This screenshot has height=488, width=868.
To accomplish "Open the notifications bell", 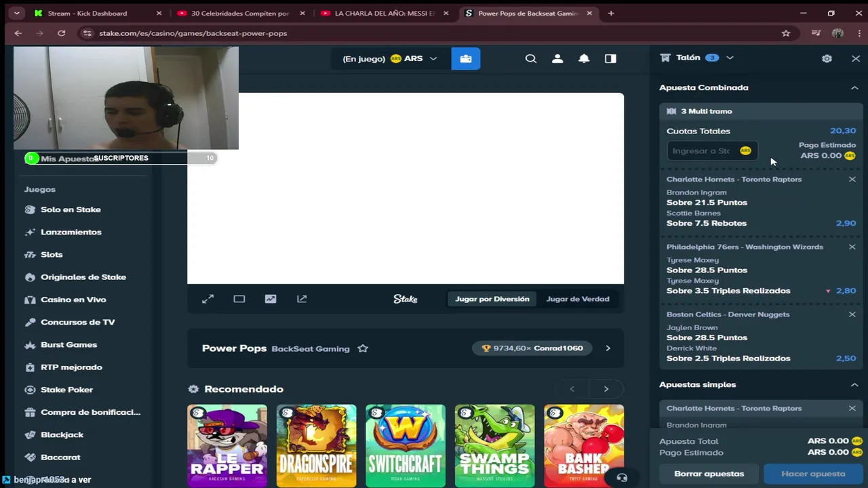I will point(584,59).
